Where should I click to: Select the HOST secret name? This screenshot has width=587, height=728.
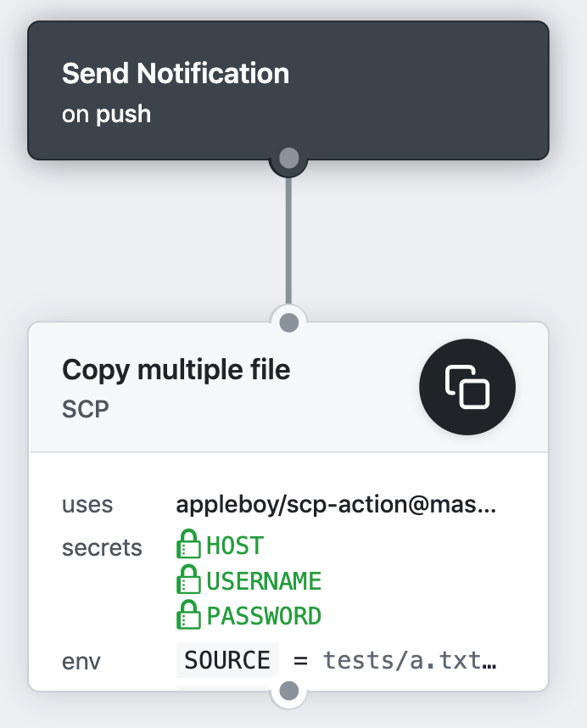(235, 545)
